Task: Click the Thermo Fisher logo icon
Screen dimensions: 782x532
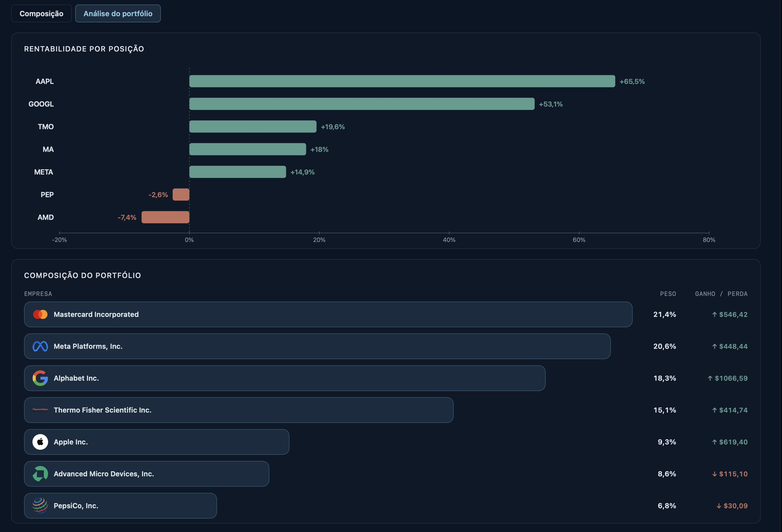Action: tap(40, 409)
